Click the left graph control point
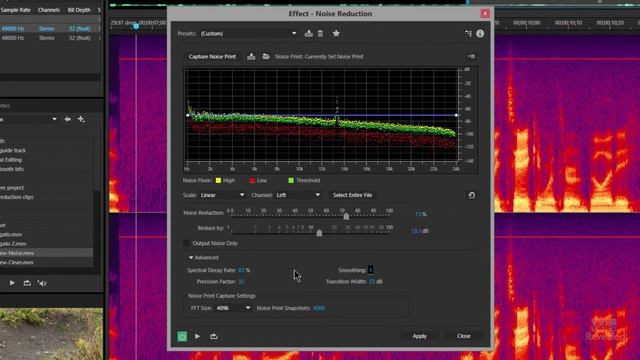The height and width of the screenshot is (360, 640). 188,115
